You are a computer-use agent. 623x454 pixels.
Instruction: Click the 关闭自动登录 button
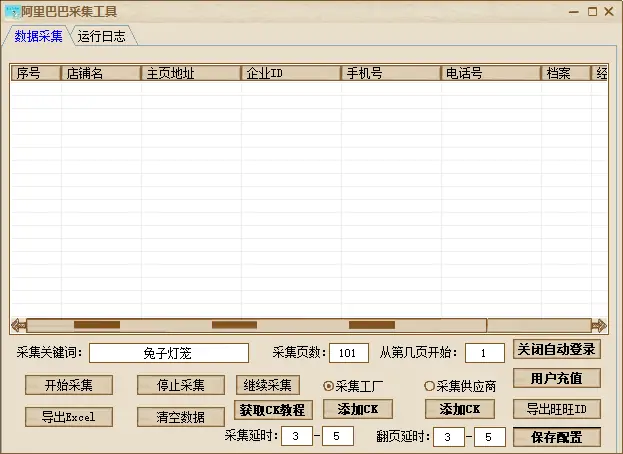(557, 349)
